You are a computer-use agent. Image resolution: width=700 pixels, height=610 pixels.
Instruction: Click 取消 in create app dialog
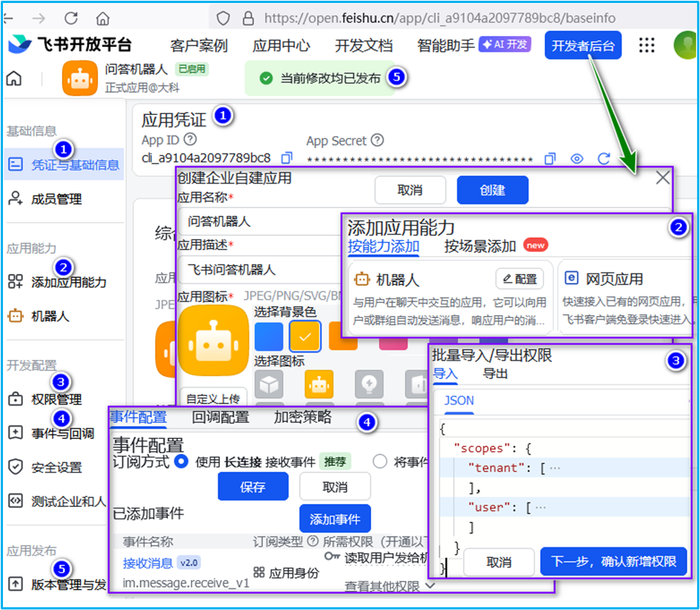(410, 190)
